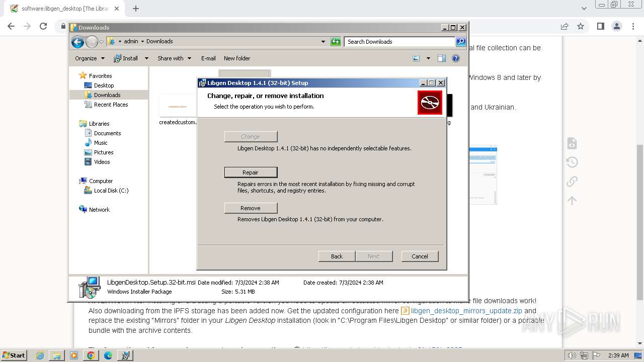644x362 pixels.
Task: Click the Remove button in the setup dialog
Action: tap(251, 208)
